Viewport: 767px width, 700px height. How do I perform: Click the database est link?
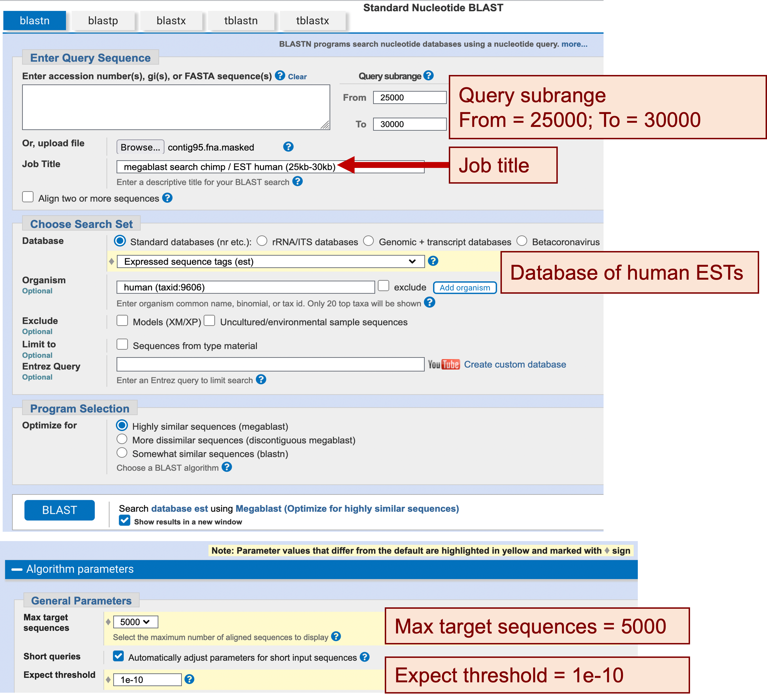coord(179,509)
